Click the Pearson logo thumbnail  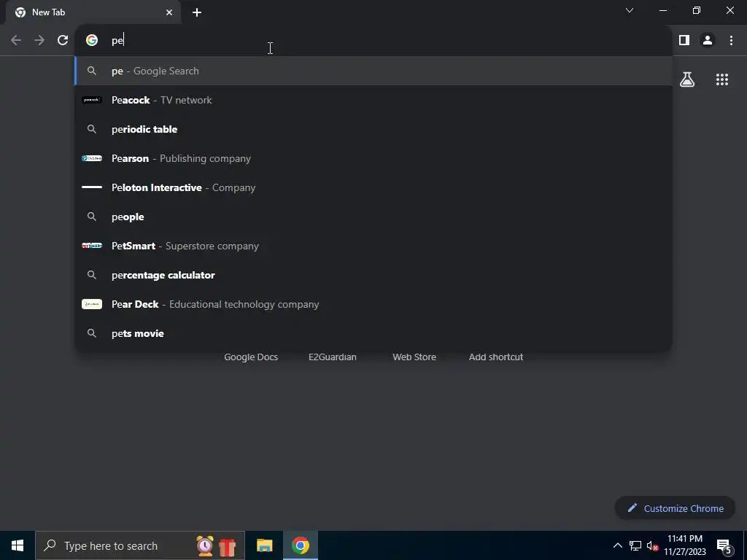point(92,158)
